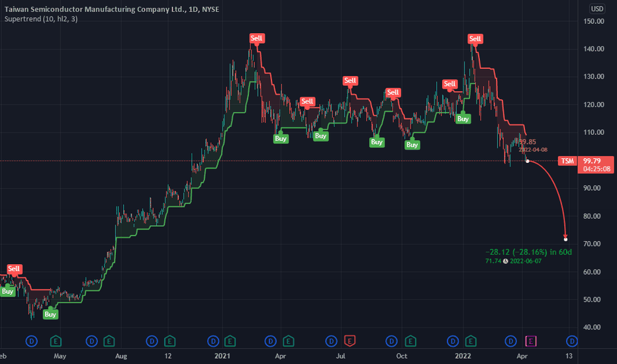Click the 04:25:08 countdown timer label
Screen dimensions: 617x364
pos(596,169)
